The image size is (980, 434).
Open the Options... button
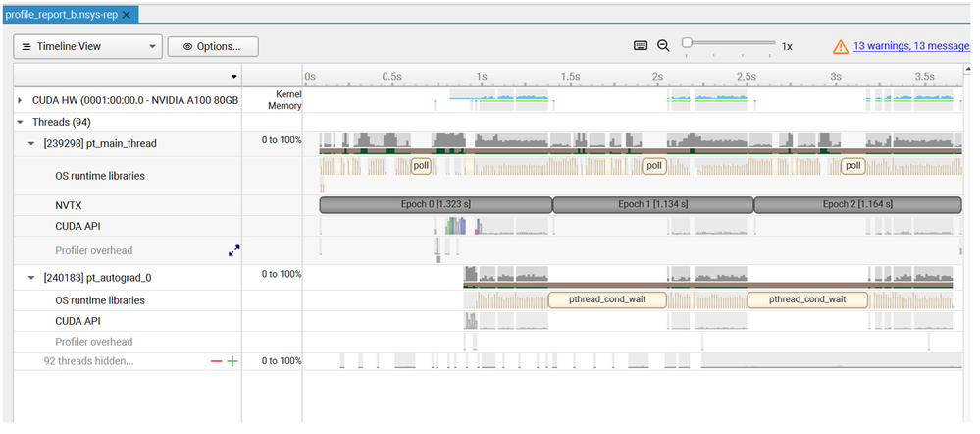(x=213, y=46)
